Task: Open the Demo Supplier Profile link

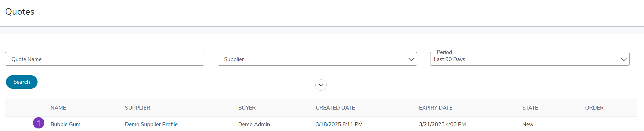Action: point(151,124)
